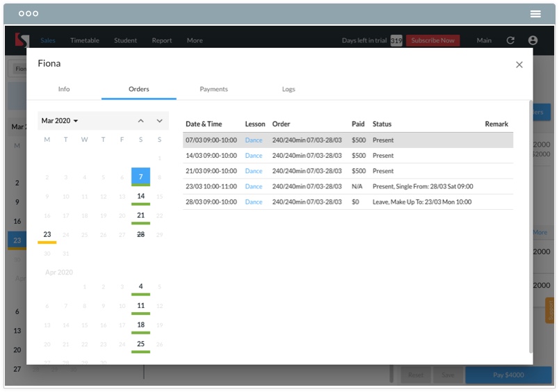The height and width of the screenshot is (392, 559).
Task: Select the crossed-out March 28 date
Action: 140,234
